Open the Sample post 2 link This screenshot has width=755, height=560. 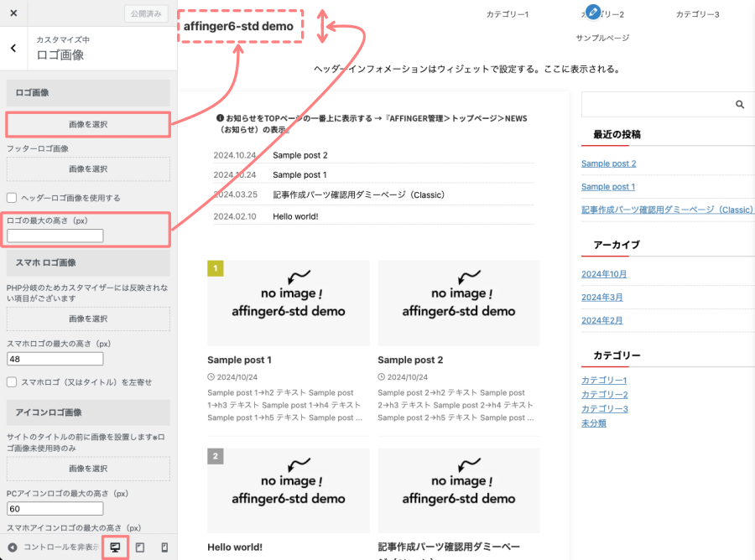point(608,163)
